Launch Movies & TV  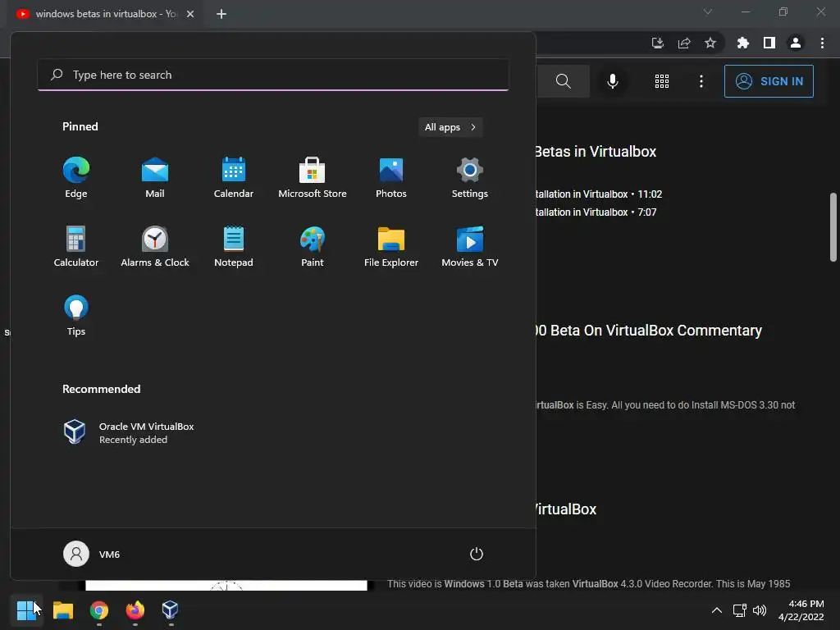[x=470, y=246]
